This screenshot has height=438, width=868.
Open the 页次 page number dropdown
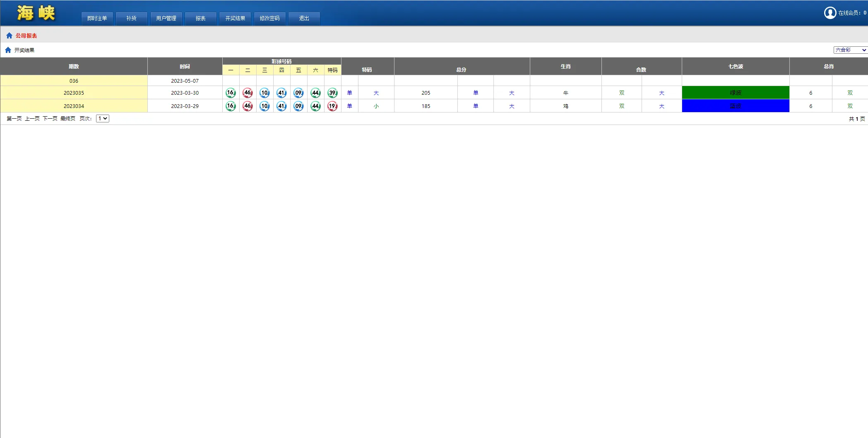[102, 119]
